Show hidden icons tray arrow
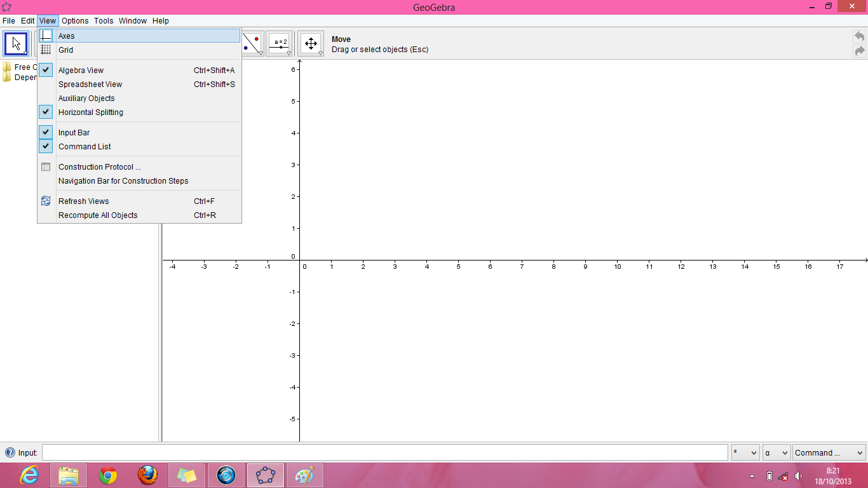 [x=752, y=476]
